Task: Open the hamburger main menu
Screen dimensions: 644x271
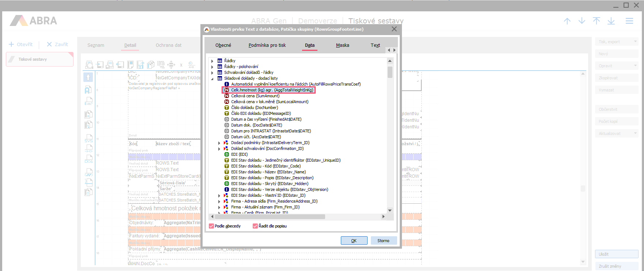Action: point(629,21)
